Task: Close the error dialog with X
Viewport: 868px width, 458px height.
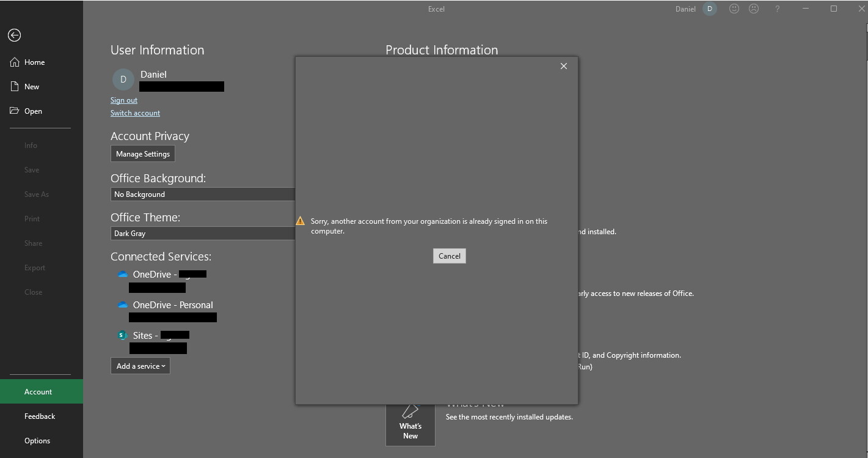Action: (563, 66)
